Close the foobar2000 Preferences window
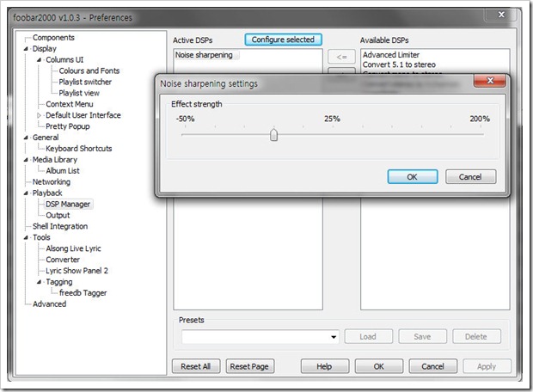This screenshot has height=392, width=533. coord(501,15)
